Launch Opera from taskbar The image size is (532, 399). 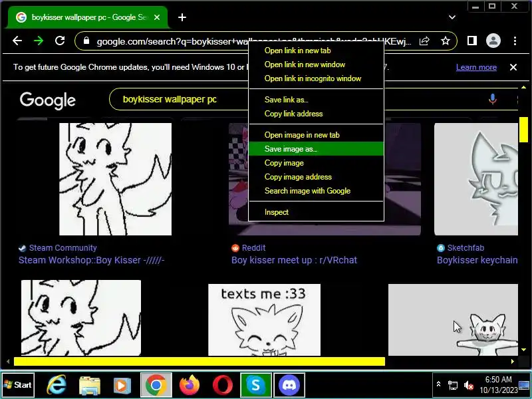[x=223, y=386]
